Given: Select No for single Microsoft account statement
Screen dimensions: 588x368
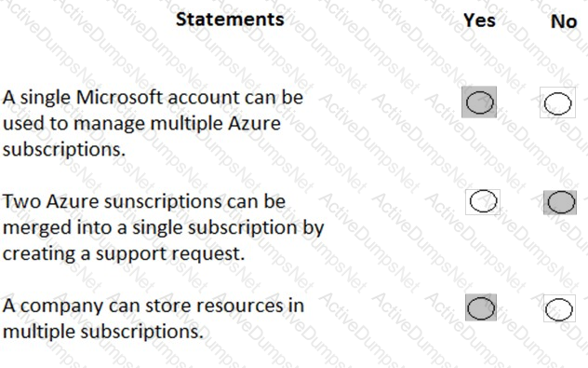Looking at the screenshot, I should point(557,102).
